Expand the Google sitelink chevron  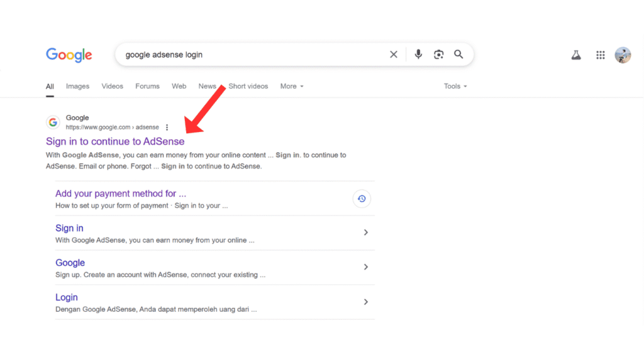pos(365,266)
